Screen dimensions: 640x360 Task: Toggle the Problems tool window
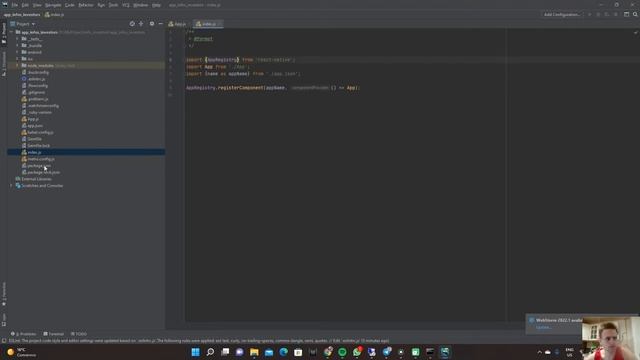click(23, 334)
